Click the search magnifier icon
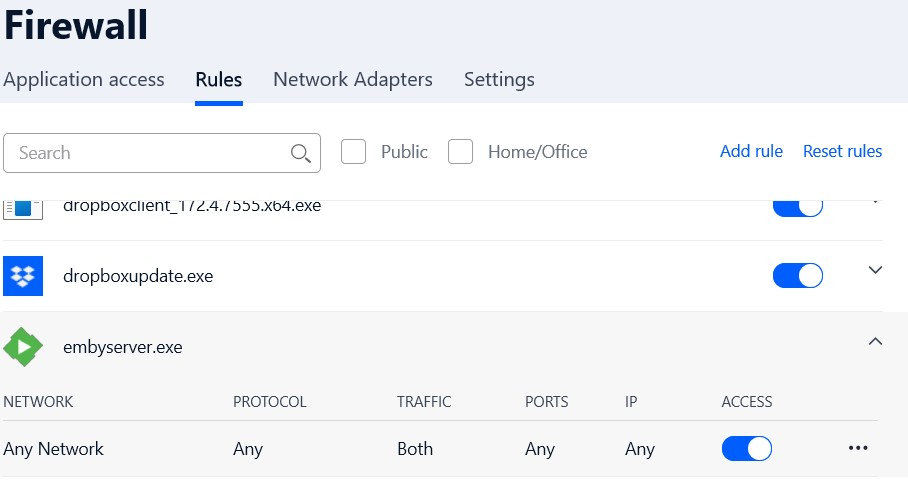 pos(300,153)
